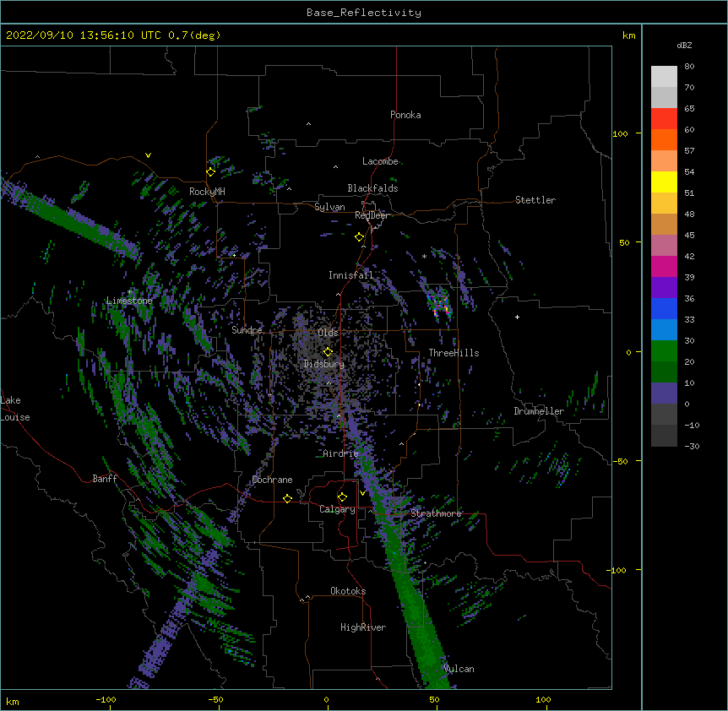
Task: Click the -50 tick on the vertical axis
Action: [620, 461]
